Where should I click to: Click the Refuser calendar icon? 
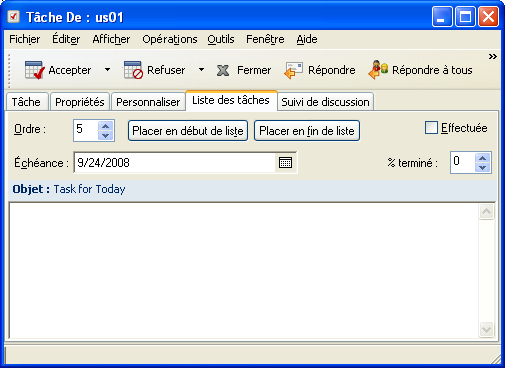133,70
